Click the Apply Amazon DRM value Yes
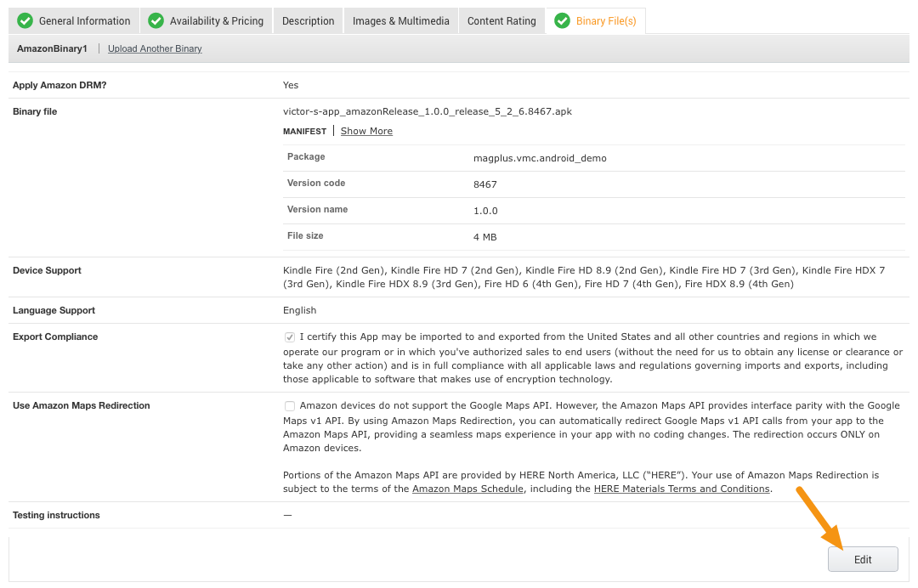The image size is (918, 588). coord(291,85)
